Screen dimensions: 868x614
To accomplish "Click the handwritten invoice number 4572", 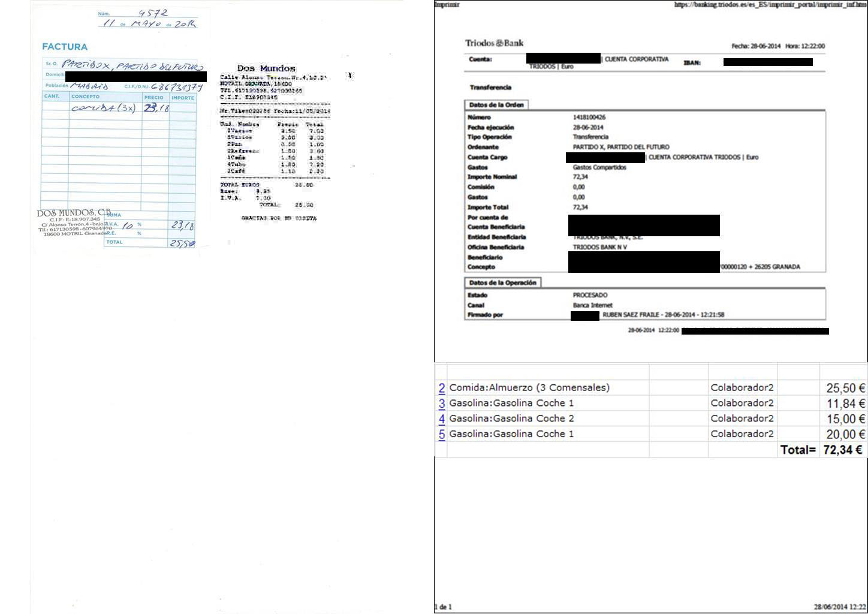I will click(153, 13).
